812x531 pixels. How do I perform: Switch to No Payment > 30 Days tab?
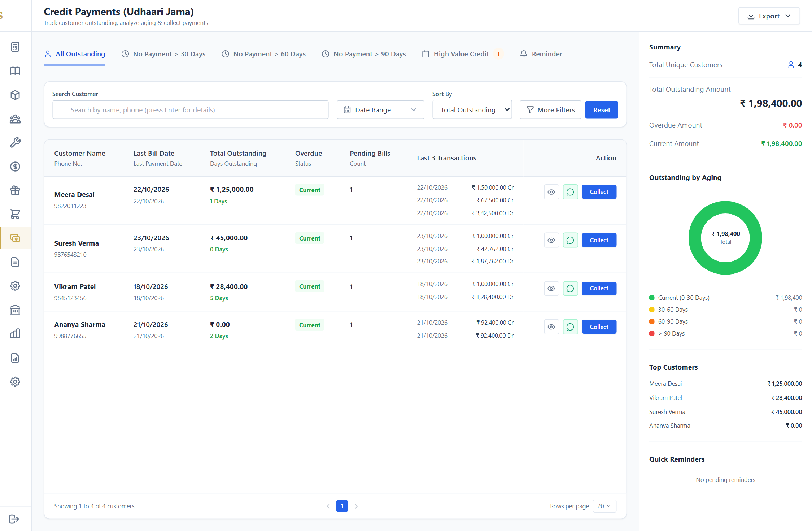click(x=163, y=54)
